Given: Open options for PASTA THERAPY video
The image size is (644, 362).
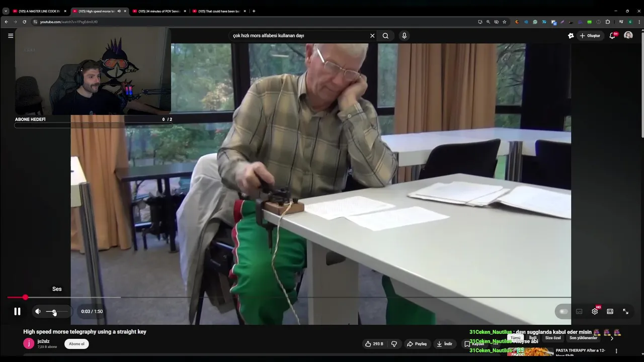Looking at the screenshot, I should [x=616, y=351].
